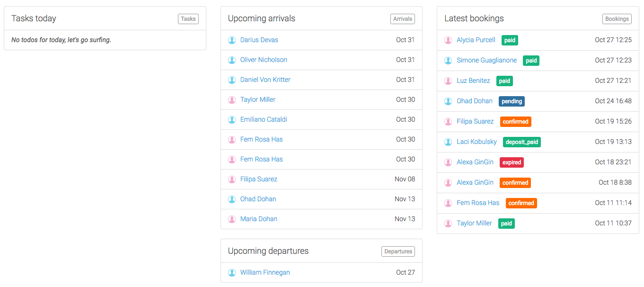Open Daniel Von Kritter's profile link

(x=265, y=80)
